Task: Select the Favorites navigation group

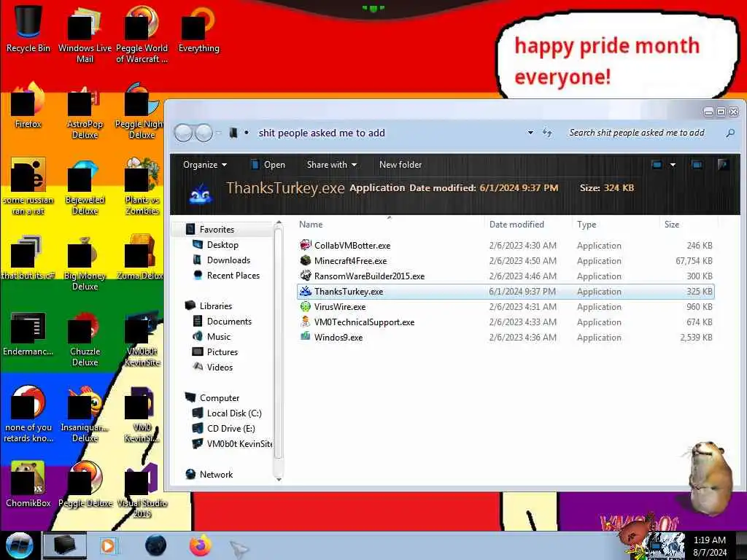Action: (x=217, y=230)
